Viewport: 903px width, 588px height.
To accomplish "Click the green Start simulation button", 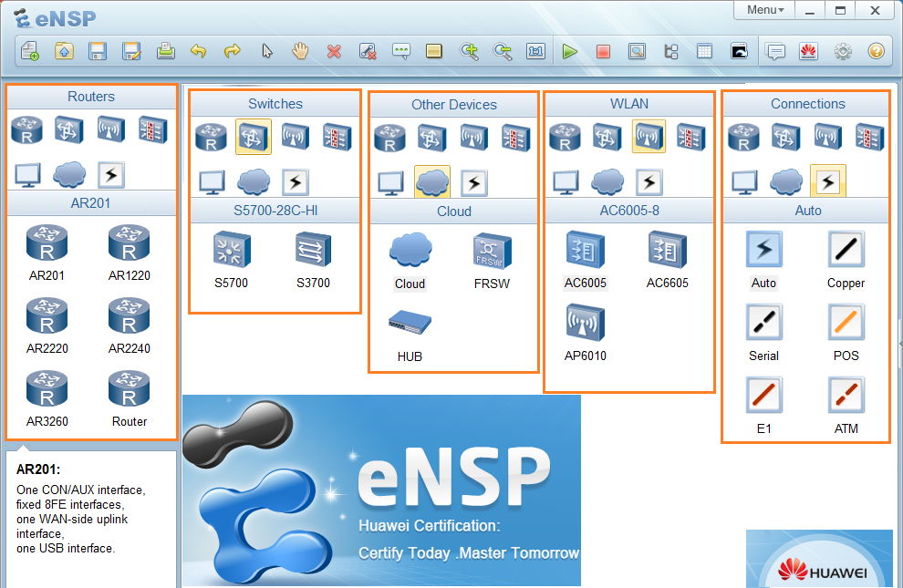I will coord(570,51).
